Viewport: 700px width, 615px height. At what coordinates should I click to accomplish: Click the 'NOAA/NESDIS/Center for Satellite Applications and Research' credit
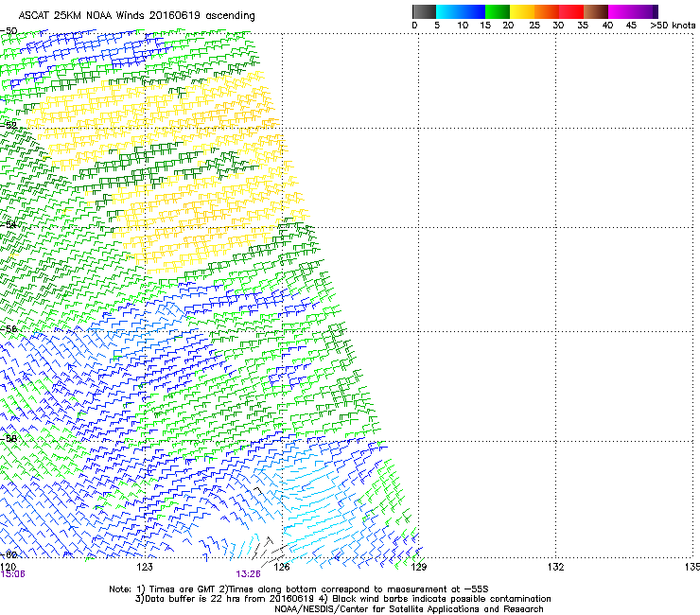click(x=409, y=609)
